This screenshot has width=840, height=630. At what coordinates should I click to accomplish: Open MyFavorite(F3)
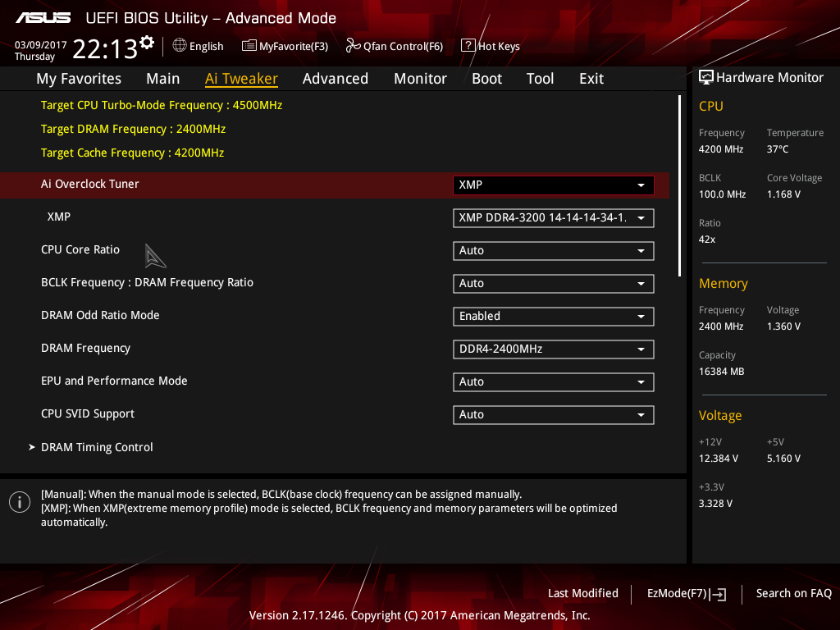pyautogui.click(x=285, y=46)
